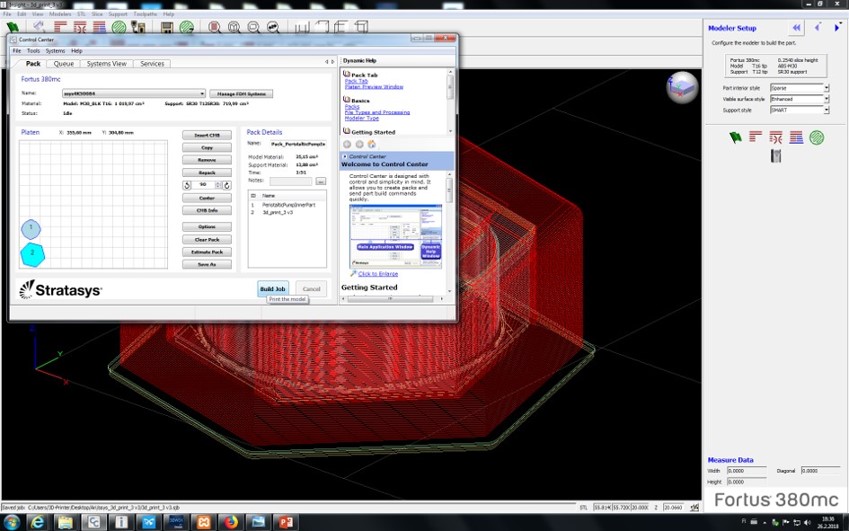
Task: Rotate part clockwise in Control Center
Action: click(x=227, y=185)
